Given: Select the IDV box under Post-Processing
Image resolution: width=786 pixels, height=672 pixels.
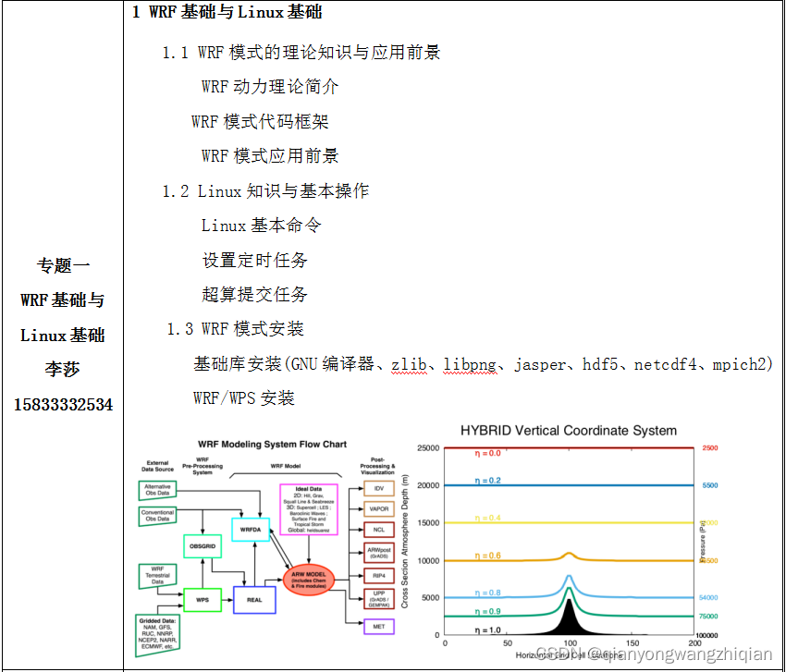Looking at the screenshot, I should pyautogui.click(x=379, y=489).
